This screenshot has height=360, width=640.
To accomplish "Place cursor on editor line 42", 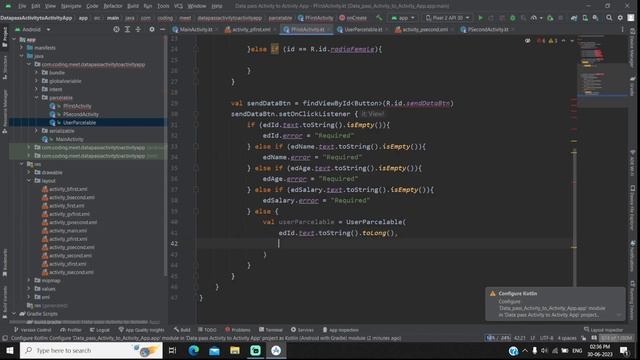I will (x=384, y=243).
